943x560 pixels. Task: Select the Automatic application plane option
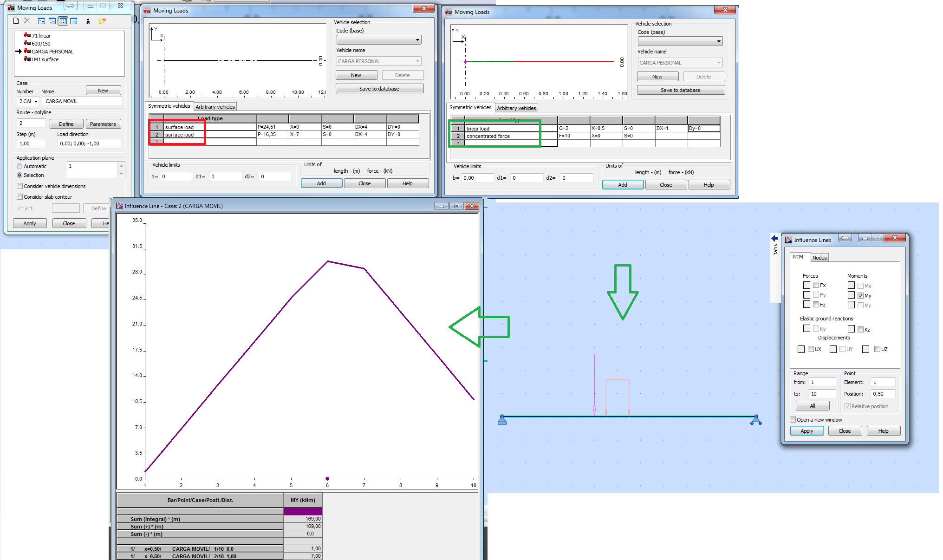click(x=20, y=166)
